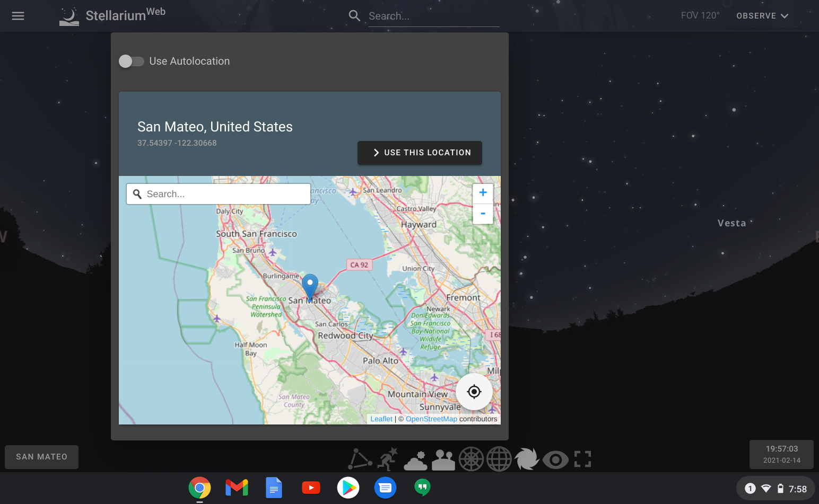819x504 pixels.
Task: Open YouTube from the shelf
Action: [311, 488]
